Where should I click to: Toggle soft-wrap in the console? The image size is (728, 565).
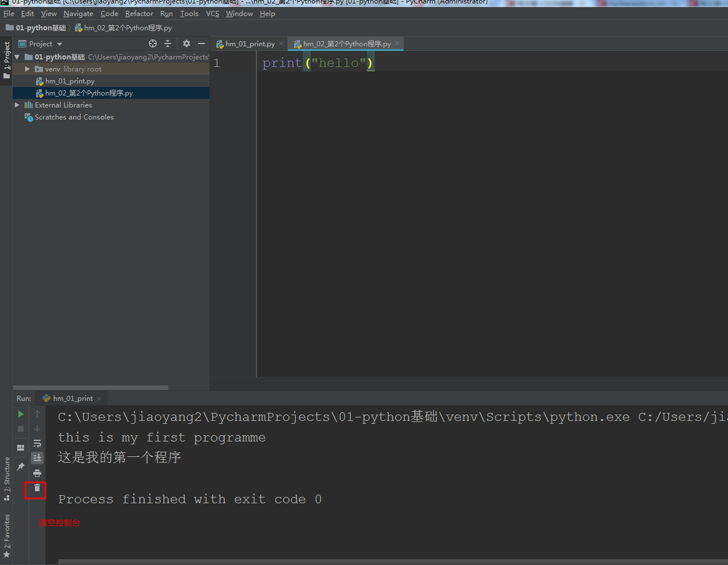tap(37, 443)
